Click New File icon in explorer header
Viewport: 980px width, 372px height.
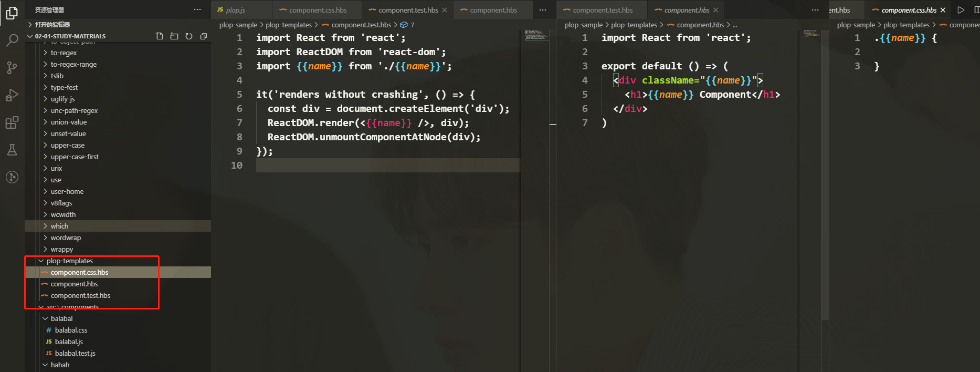tap(160, 36)
